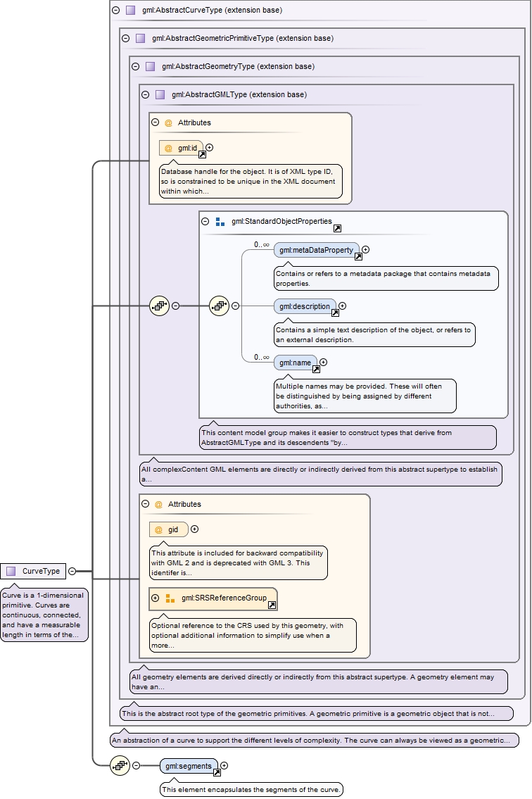Collapse gml:AbstractGeometricPrimitiveType extension base
The width and height of the screenshot is (532, 799).
[x=125, y=38]
